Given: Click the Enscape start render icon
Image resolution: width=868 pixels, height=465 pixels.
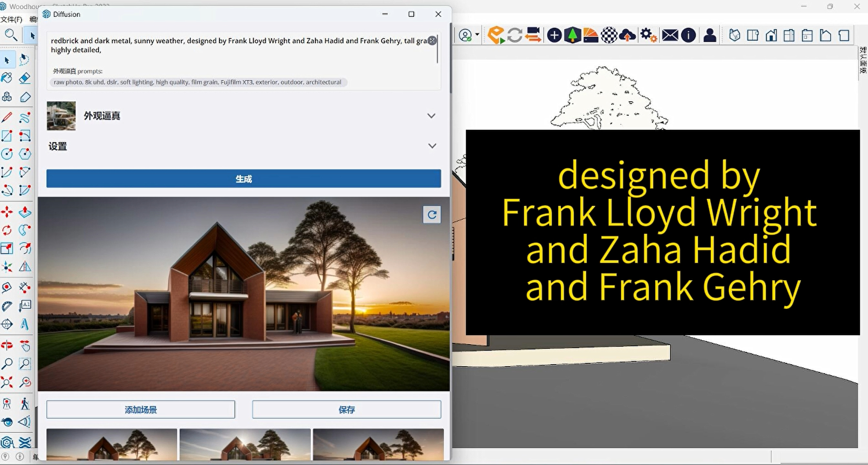Looking at the screenshot, I should [496, 35].
